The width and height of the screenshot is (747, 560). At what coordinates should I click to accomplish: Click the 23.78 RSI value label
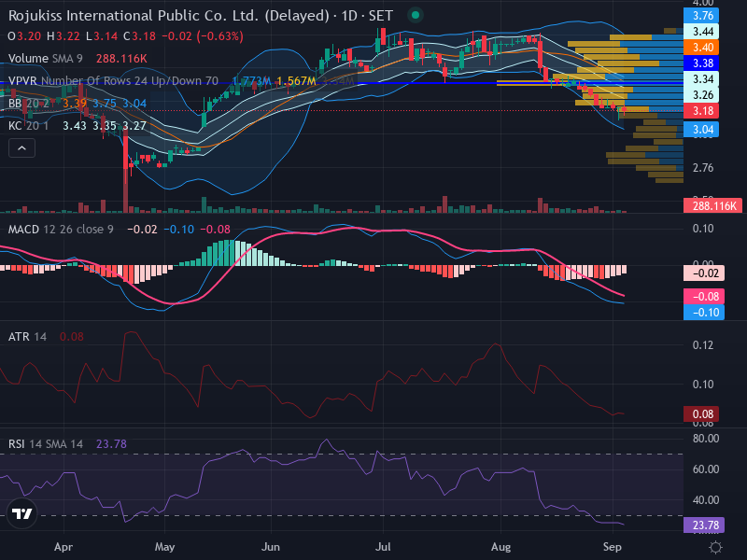[704, 525]
